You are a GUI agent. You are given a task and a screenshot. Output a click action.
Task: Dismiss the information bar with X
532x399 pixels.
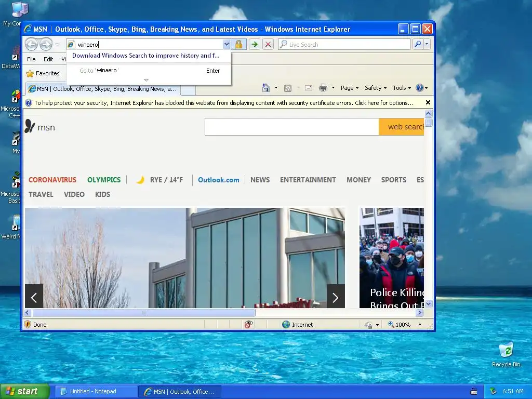(x=428, y=102)
